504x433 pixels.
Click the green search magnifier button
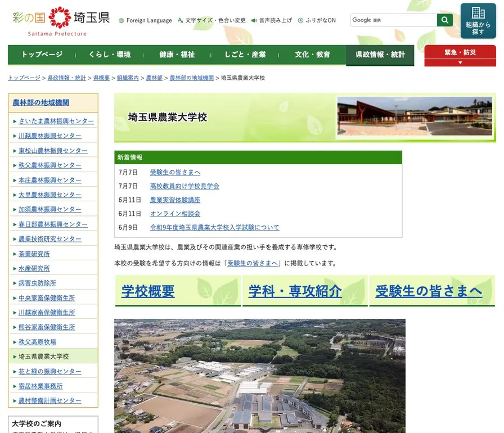pos(445,20)
